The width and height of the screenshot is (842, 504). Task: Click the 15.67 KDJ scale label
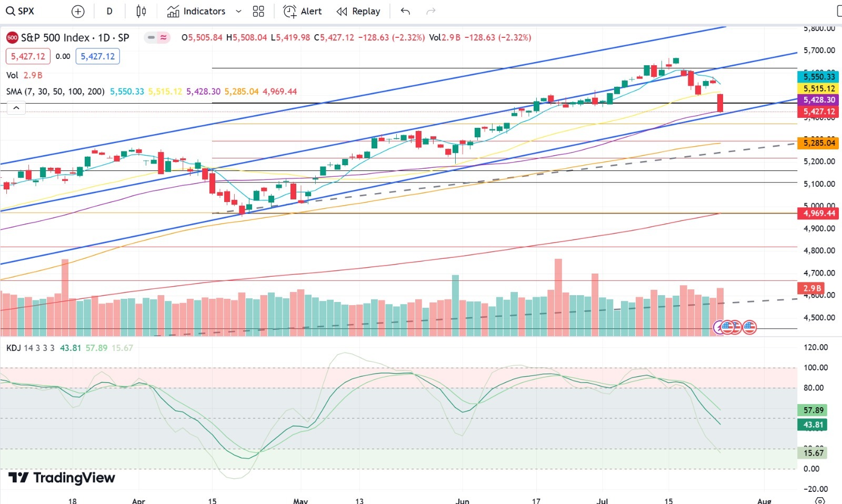[x=813, y=453]
